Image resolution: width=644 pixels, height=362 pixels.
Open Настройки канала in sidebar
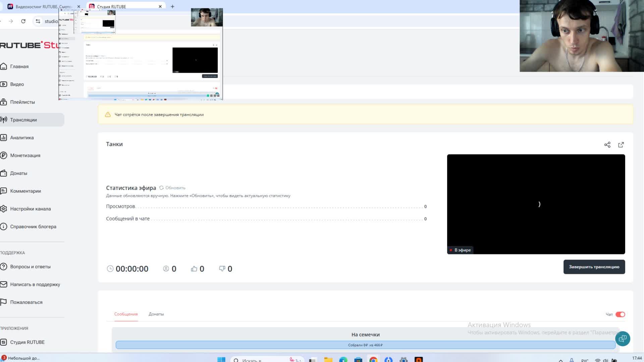pyautogui.click(x=30, y=209)
